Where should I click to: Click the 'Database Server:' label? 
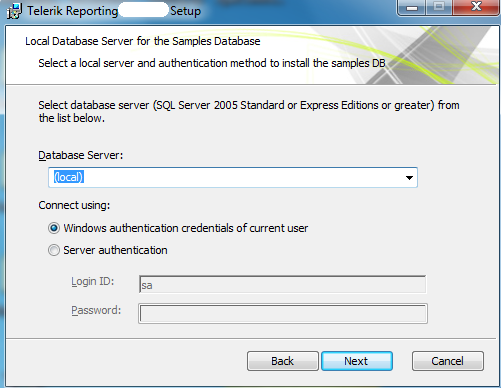[x=81, y=155]
